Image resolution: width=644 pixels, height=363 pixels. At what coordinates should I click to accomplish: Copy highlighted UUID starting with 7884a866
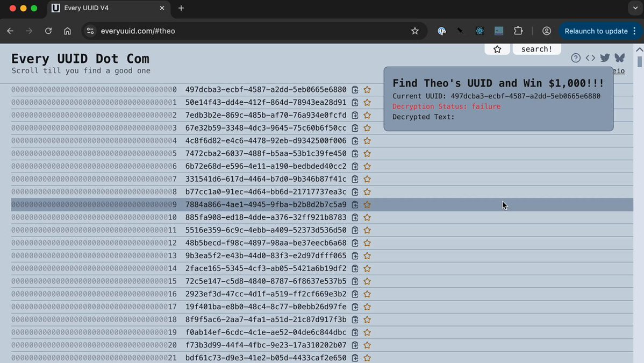point(355,204)
